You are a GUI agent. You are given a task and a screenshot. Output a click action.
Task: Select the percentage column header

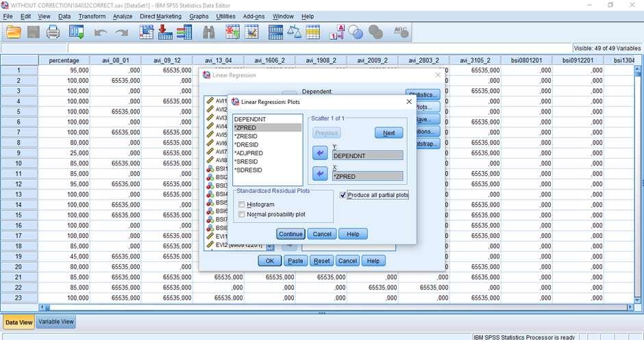(64, 60)
